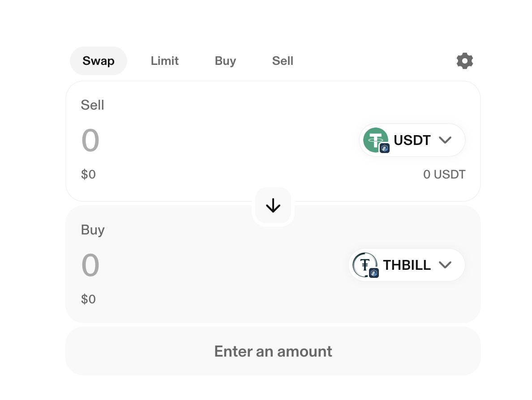Open the sell token selector labeled USDT
532x400 pixels.
click(x=412, y=140)
